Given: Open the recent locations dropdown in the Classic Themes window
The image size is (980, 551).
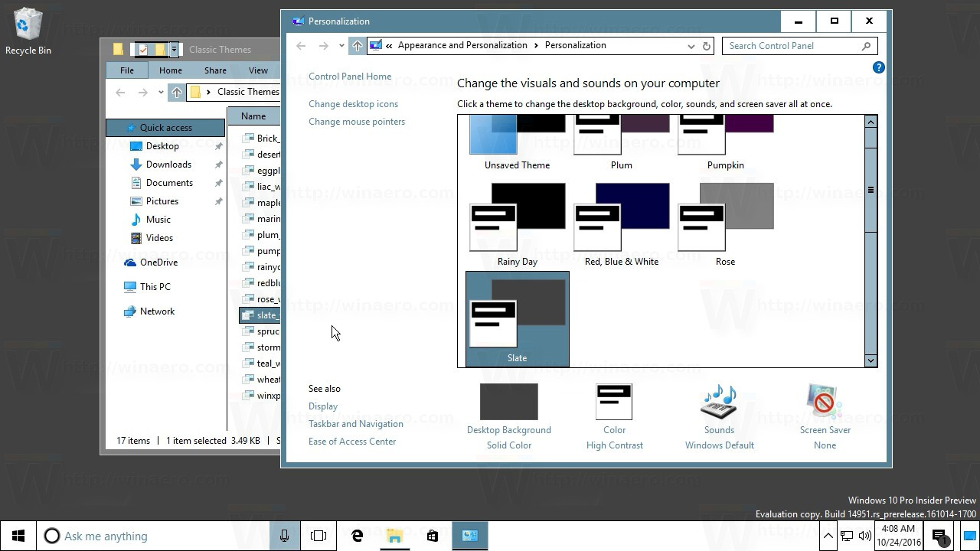Looking at the screenshot, I should coord(161,92).
